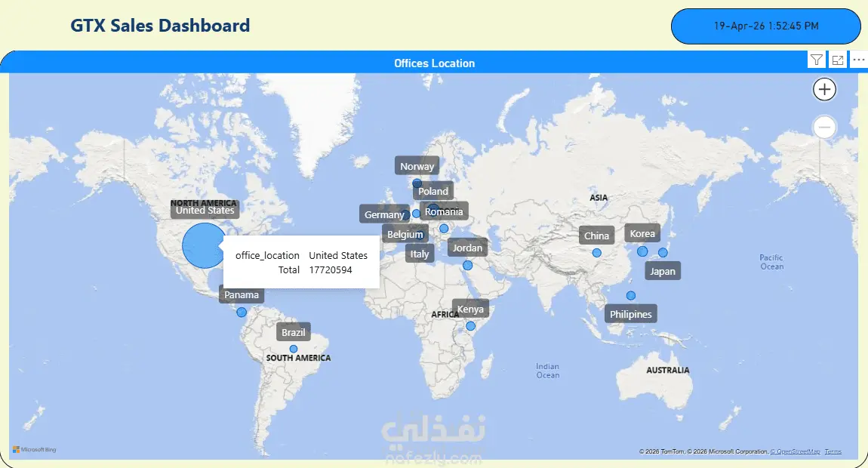The width and height of the screenshot is (868, 468).
Task: Click the focus mode icon
Action: (x=838, y=60)
